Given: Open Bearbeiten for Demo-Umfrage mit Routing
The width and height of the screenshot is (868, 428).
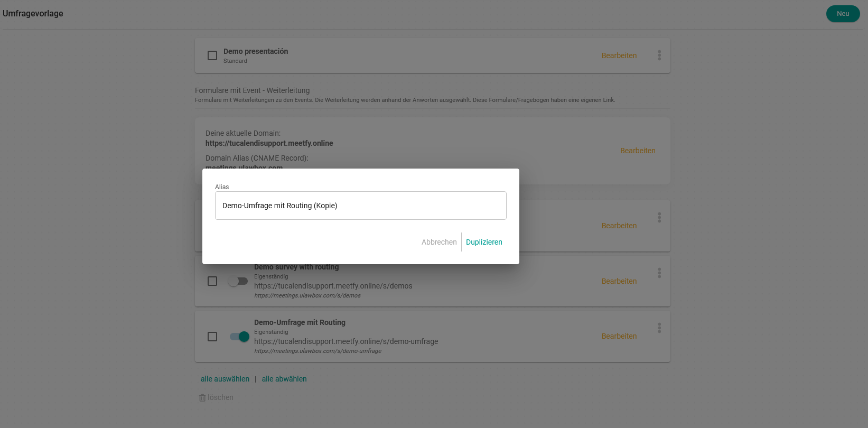Looking at the screenshot, I should [x=619, y=336].
